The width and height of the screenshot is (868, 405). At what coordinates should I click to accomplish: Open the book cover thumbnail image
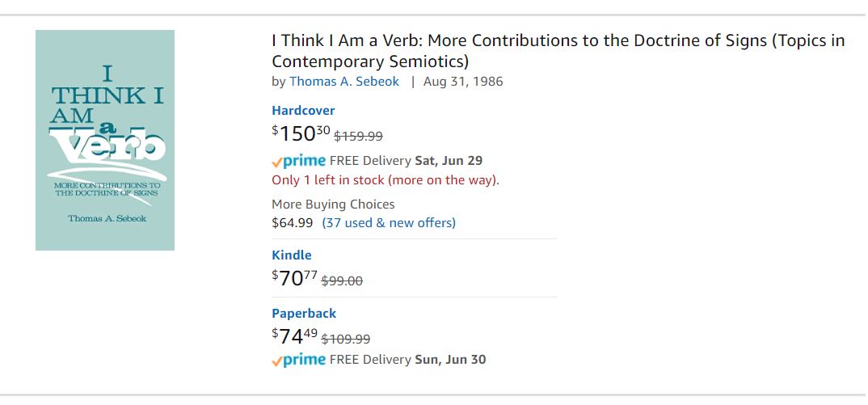tap(105, 140)
